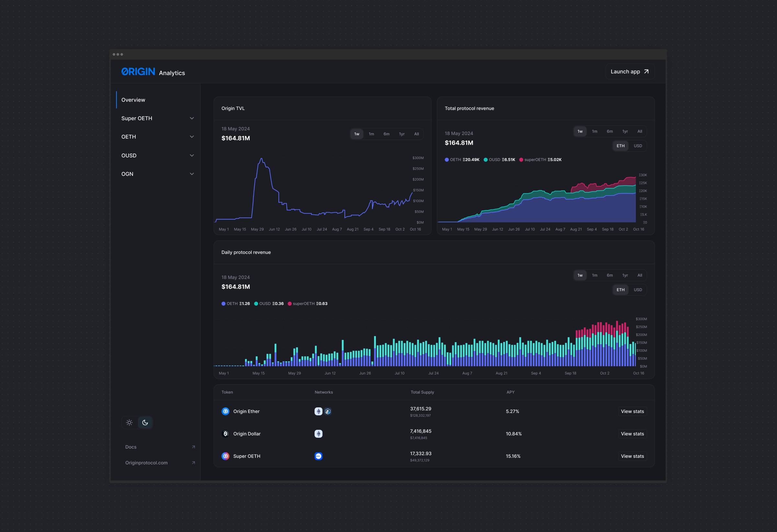Click the Token column header
The height and width of the screenshot is (532, 777).
(227, 392)
